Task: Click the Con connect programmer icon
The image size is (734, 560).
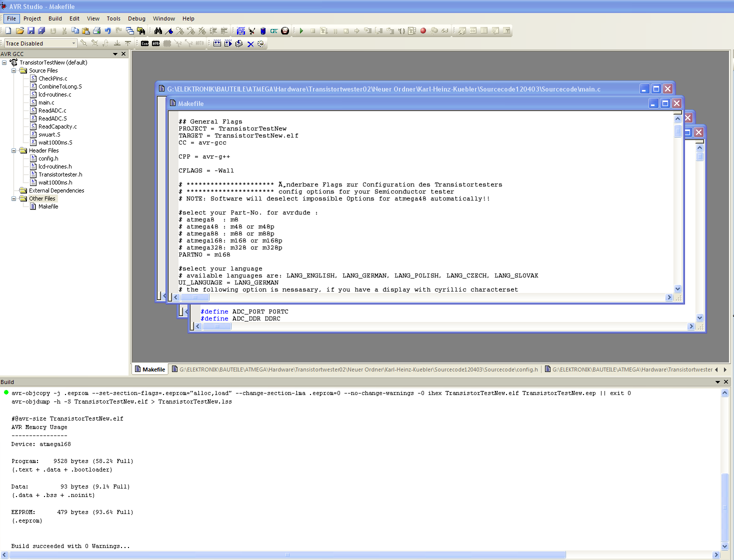Action: click(145, 43)
